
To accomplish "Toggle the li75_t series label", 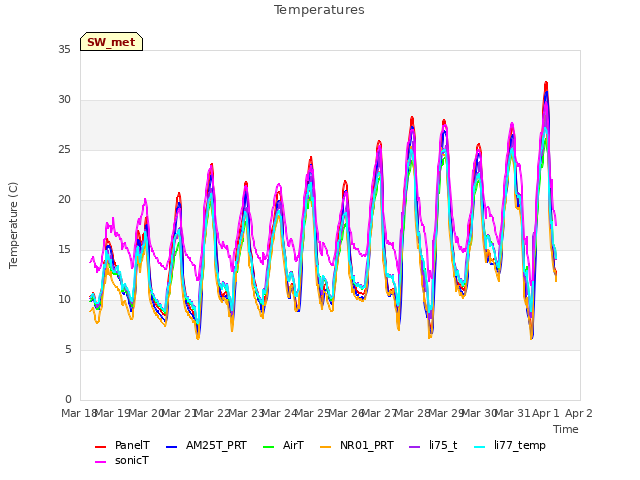I will 443,445.
